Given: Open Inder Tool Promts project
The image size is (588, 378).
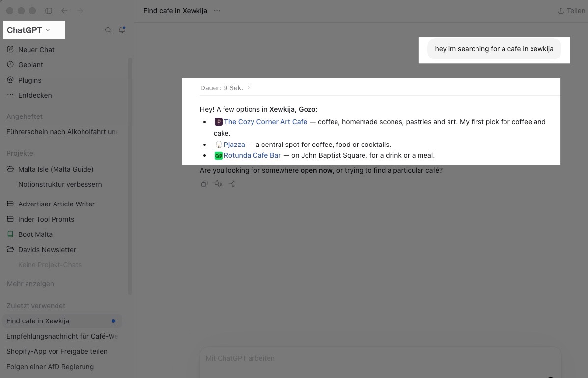Looking at the screenshot, I should click(x=46, y=219).
